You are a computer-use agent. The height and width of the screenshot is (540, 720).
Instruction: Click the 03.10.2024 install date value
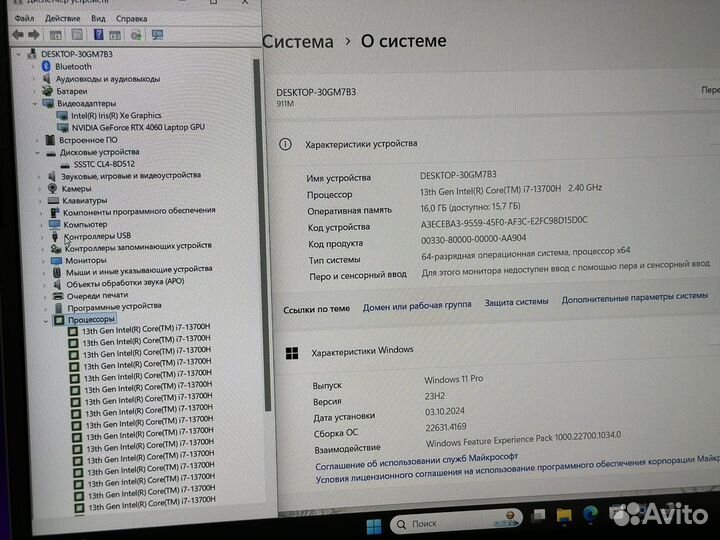pos(444,411)
